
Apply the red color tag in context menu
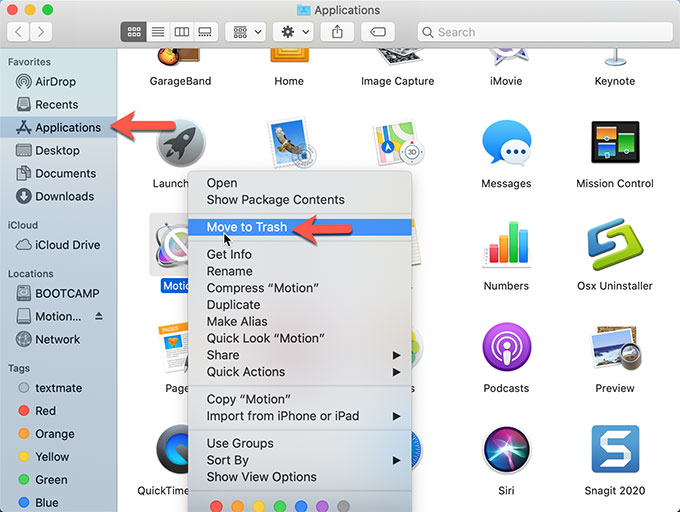(x=216, y=507)
